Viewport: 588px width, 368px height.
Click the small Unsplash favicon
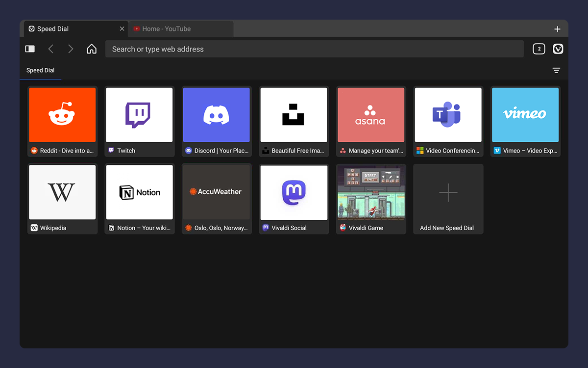coord(266,151)
